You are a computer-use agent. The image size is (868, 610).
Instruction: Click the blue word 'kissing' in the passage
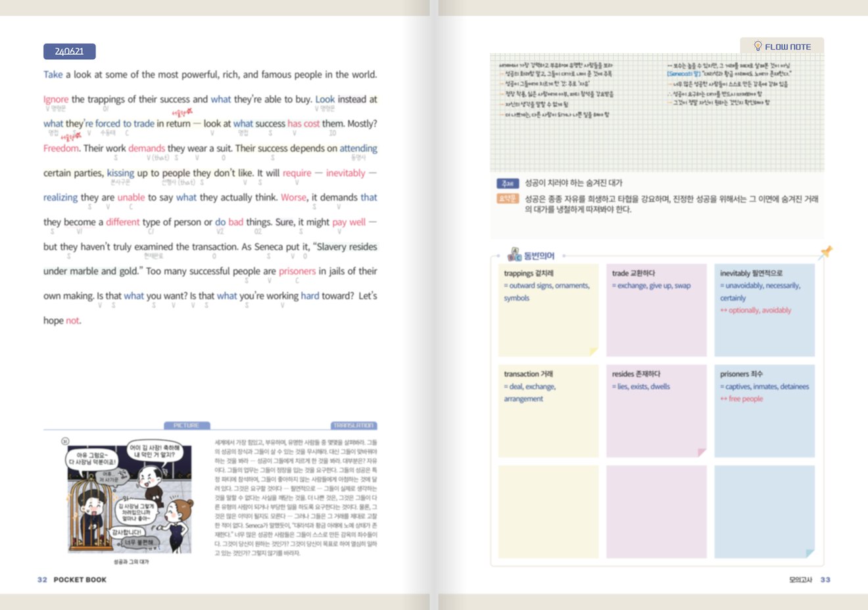coord(120,174)
